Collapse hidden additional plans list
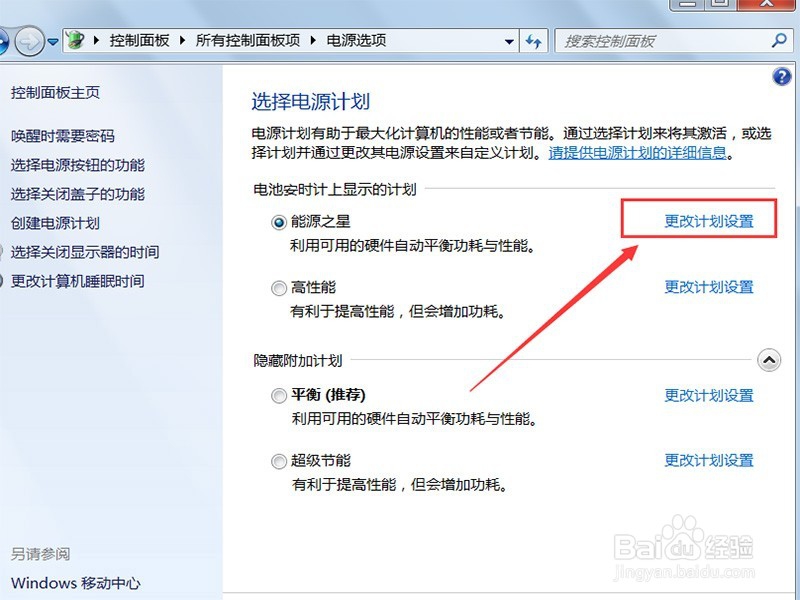800x600 pixels. coord(769,360)
